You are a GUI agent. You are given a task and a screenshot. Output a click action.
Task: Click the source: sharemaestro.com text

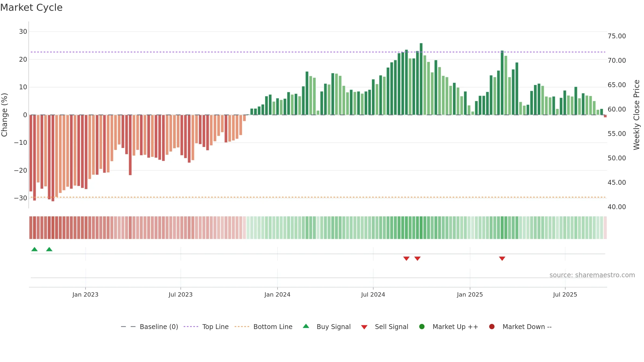click(592, 275)
